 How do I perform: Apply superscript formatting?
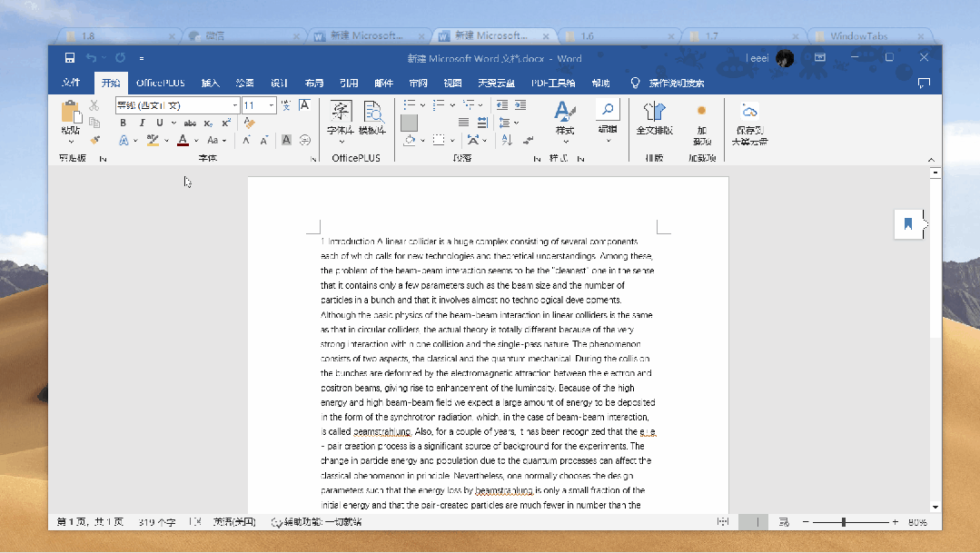coord(226,123)
